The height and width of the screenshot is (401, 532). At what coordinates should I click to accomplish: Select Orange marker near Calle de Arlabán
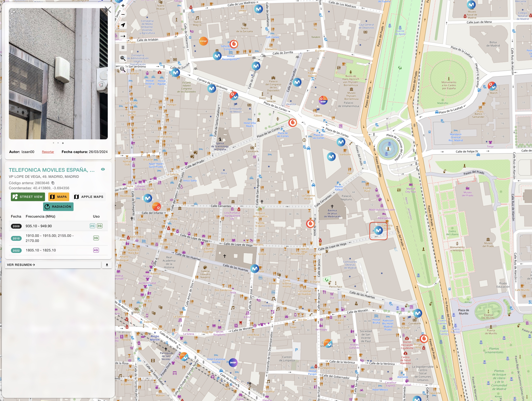coord(203,41)
